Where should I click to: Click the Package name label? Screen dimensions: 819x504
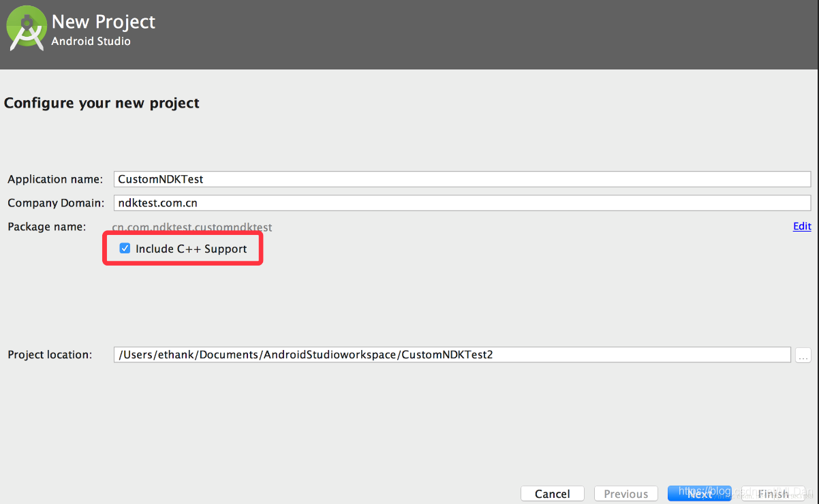click(x=47, y=226)
